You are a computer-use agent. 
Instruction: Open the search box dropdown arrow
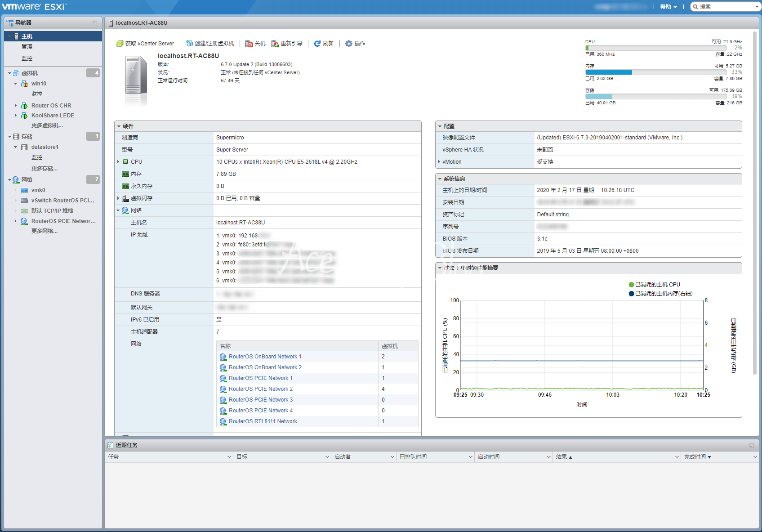(757, 7)
